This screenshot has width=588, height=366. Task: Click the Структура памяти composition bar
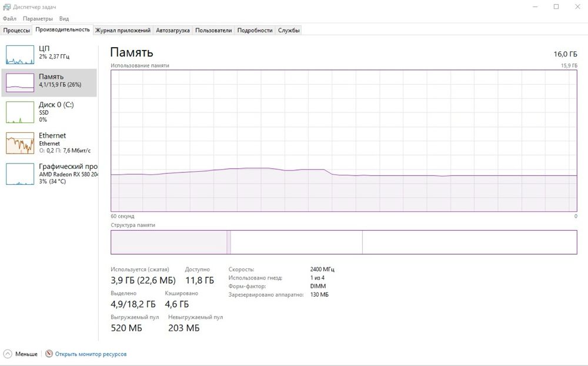(344, 242)
